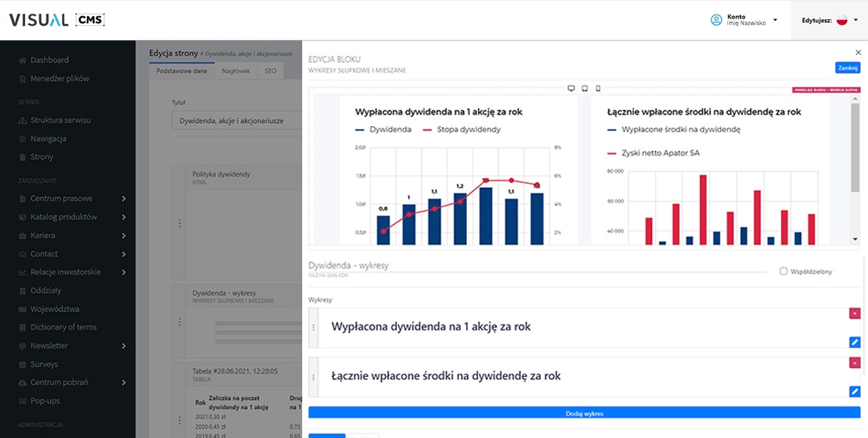
Task: Click the Dodaj wykres button
Action: 584,412
